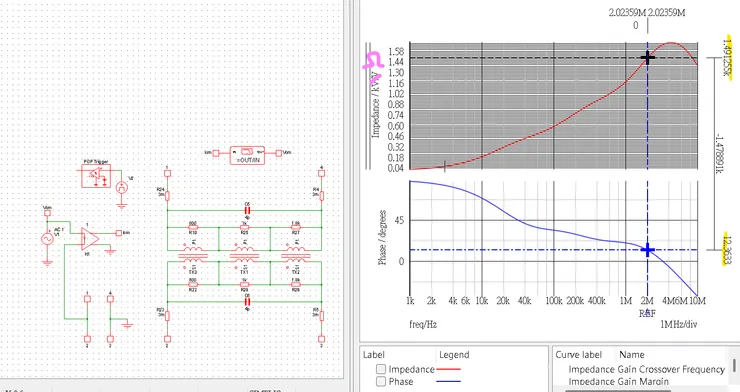Select Impedance Gain Crossover Frequency entry
The height and width of the screenshot is (392, 740).
pos(646,369)
